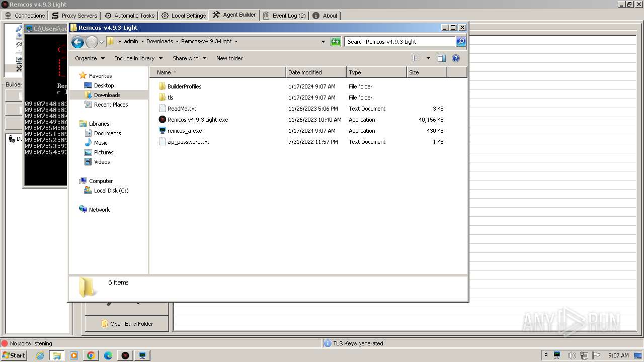Select the Agent Builder tab
Image resolution: width=644 pixels, height=362 pixels.
click(x=234, y=15)
